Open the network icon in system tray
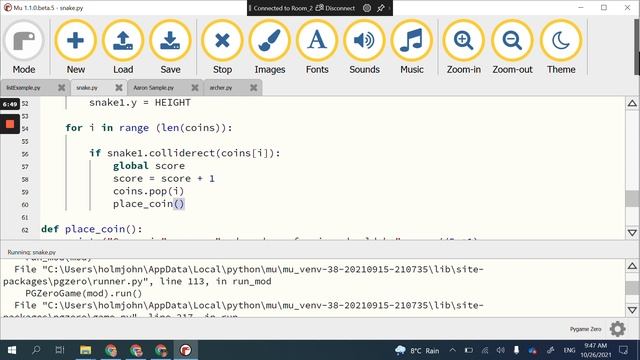Image resolution: width=640 pixels, height=360 pixels. coord(485,350)
